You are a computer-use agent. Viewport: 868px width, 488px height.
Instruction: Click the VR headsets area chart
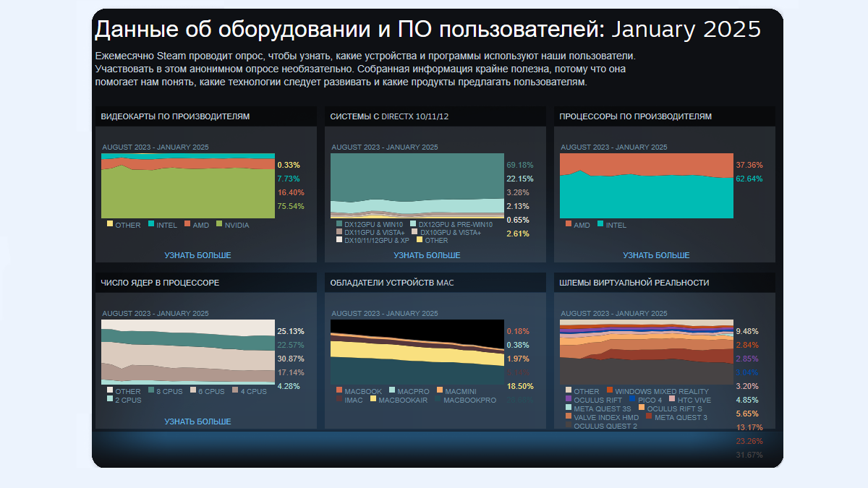tap(647, 352)
